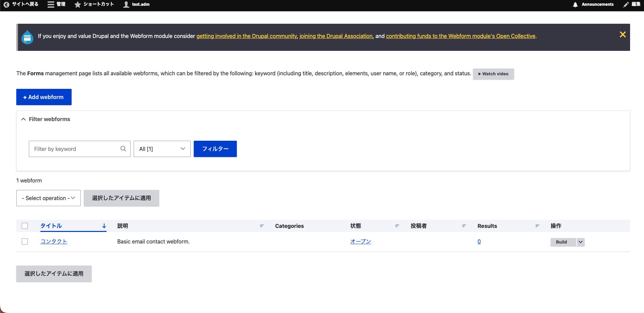Image resolution: width=644 pixels, height=313 pixels.
Task: Follow the joining the Drupal Association link
Action: click(336, 36)
